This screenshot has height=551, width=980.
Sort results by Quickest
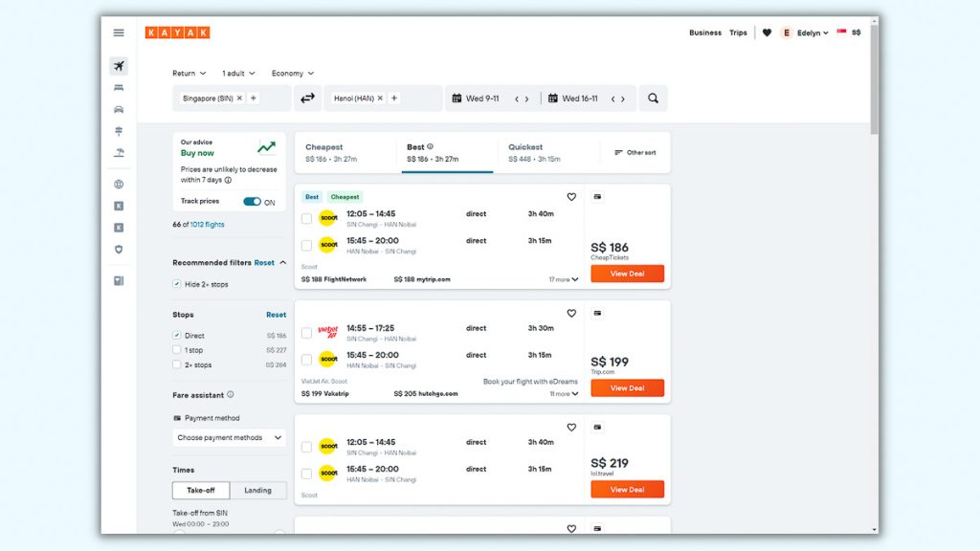[548, 152]
